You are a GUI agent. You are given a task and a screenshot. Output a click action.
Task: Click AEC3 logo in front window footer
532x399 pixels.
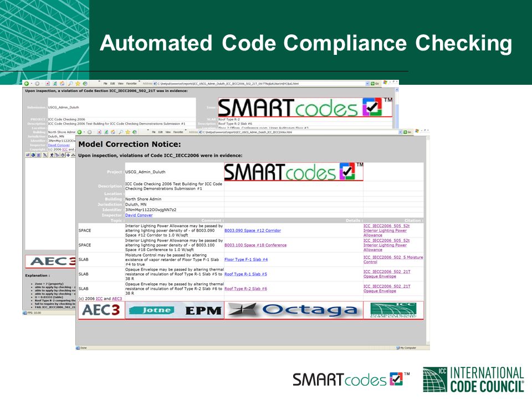(x=101, y=310)
